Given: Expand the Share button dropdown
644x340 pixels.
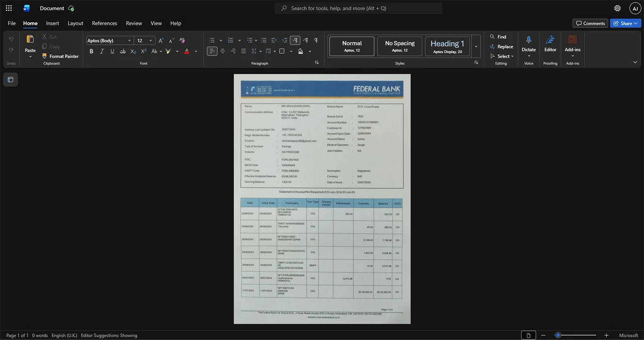Looking at the screenshot, I should click(636, 23).
